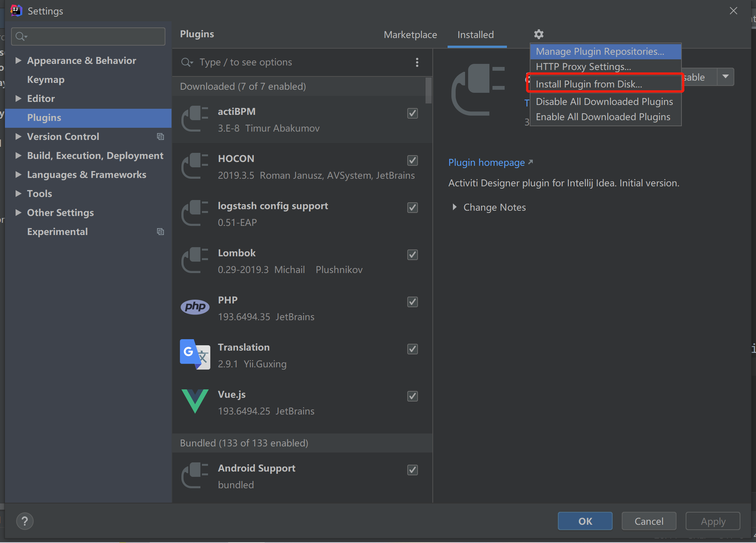This screenshot has width=756, height=543.
Task: Expand Appearance & Behavior tree arrow
Action: [x=18, y=60]
